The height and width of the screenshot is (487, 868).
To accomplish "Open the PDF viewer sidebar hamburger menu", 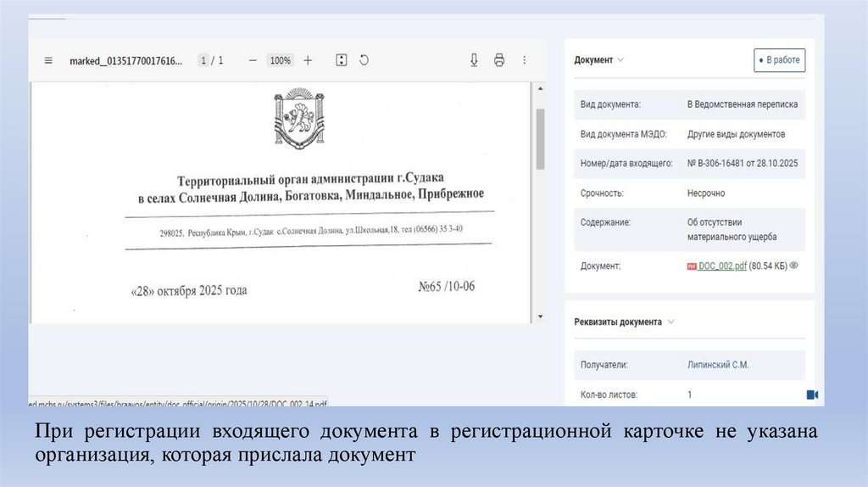I will (x=48, y=60).
